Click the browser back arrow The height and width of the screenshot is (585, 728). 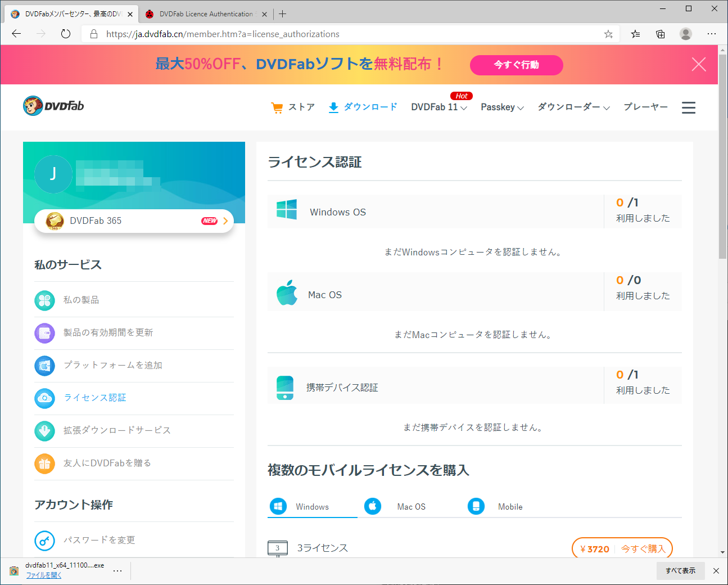(16, 34)
